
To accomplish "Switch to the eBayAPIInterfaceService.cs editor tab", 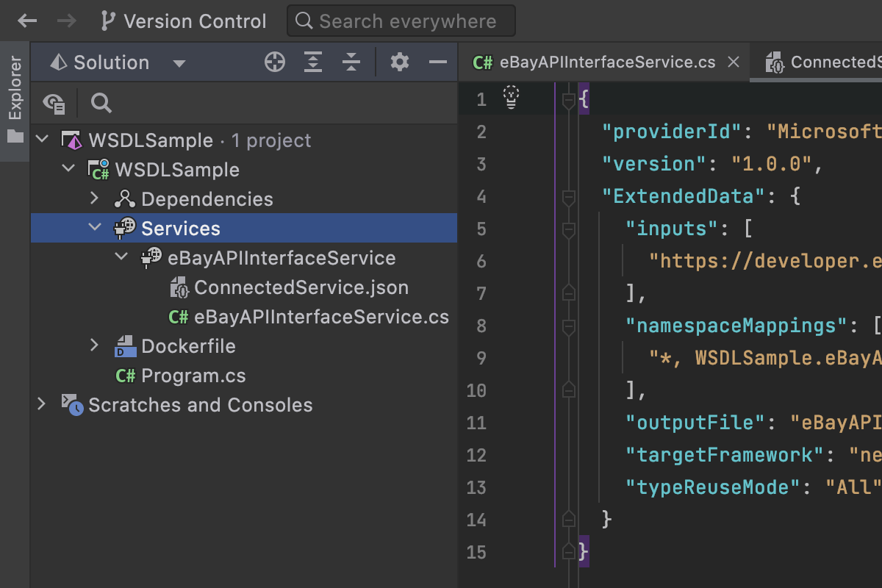I will [597, 62].
